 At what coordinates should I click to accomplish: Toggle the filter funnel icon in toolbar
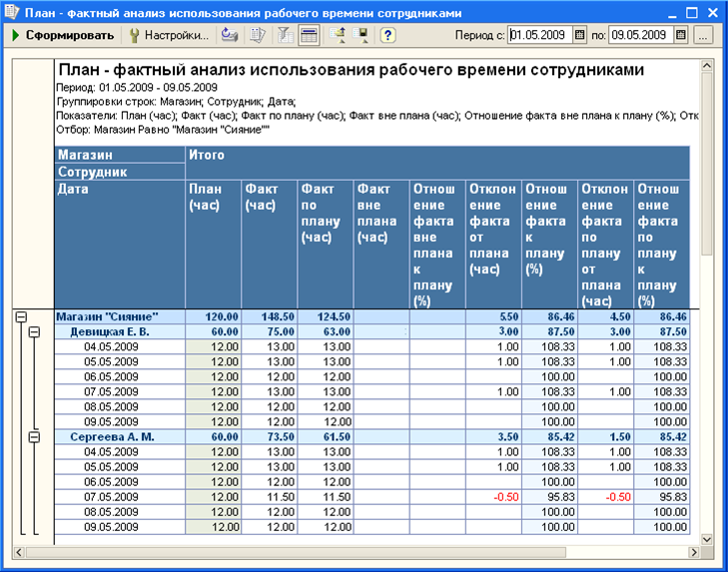(285, 35)
